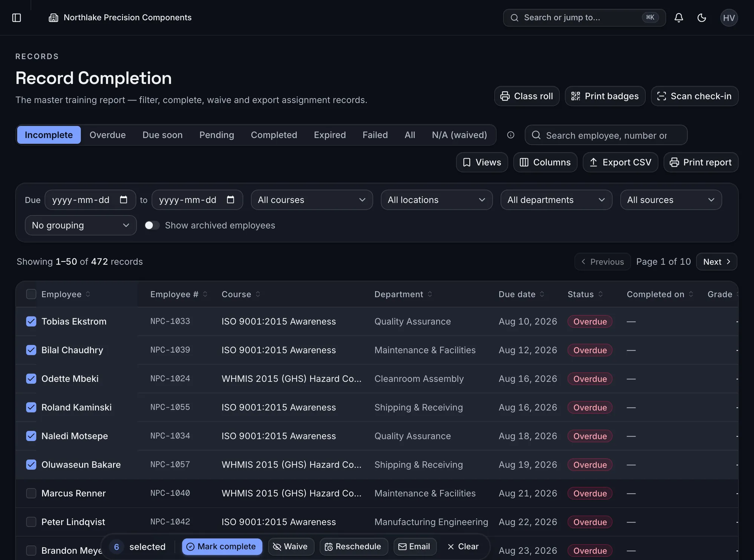
Task: Click Export CSV button
Action: click(x=621, y=162)
